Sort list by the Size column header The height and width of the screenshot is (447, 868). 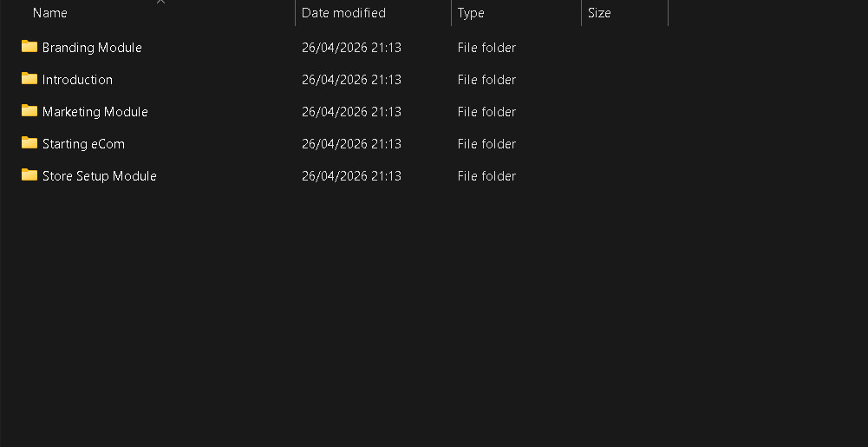pos(599,13)
